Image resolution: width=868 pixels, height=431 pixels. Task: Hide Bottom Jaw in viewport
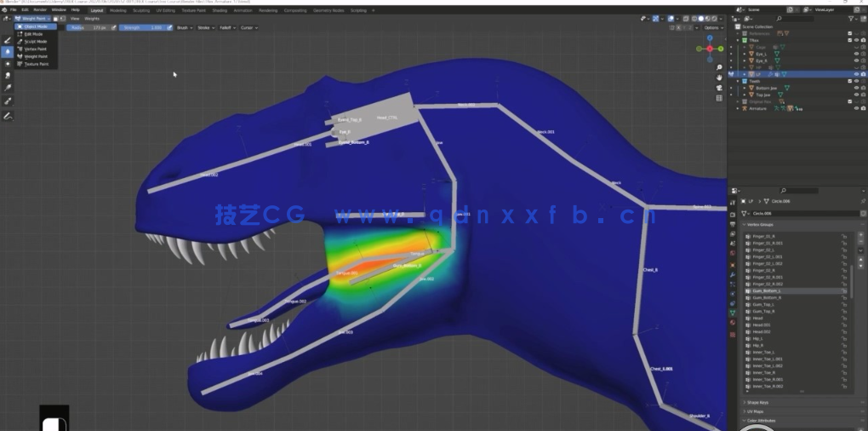(856, 88)
